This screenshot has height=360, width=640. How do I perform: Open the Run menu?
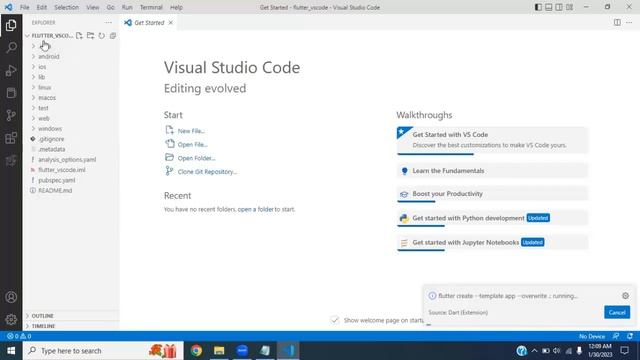point(127,7)
